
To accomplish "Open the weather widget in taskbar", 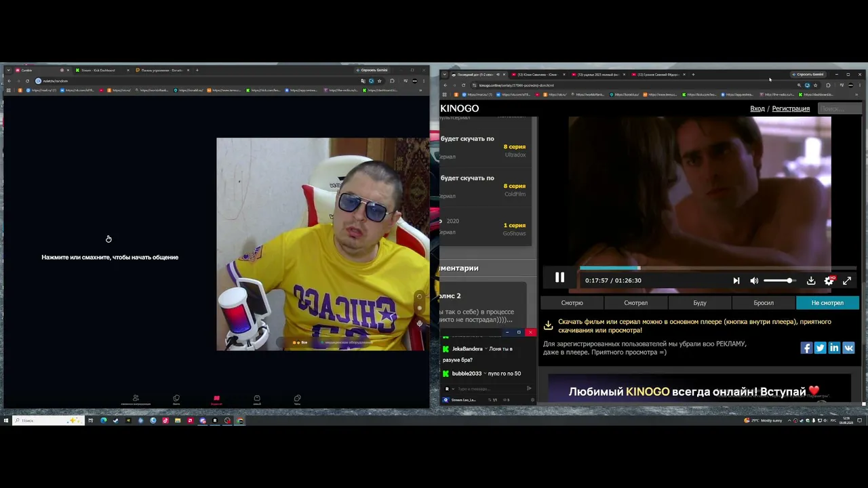I will click(763, 421).
